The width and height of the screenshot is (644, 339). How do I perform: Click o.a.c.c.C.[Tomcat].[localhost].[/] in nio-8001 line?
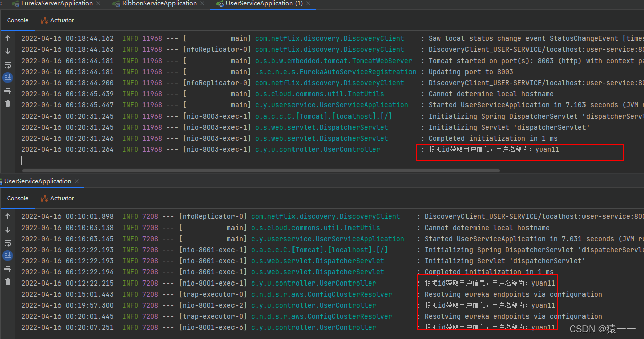[x=320, y=250]
